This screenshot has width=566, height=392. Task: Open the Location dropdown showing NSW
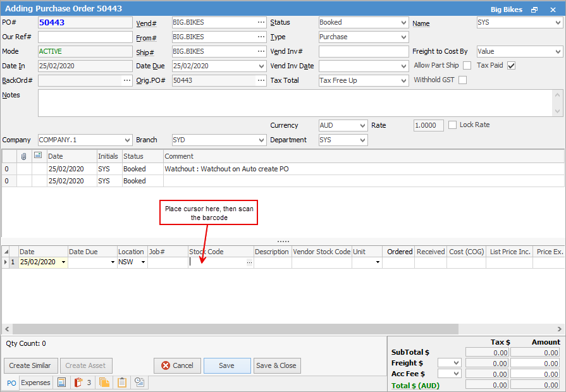coord(143,262)
